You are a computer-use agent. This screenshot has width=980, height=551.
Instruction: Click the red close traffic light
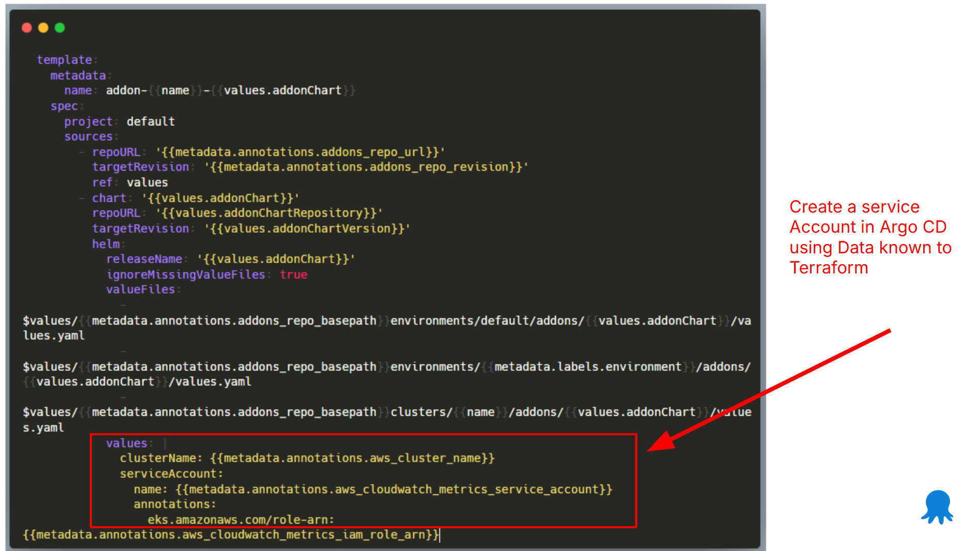[26, 27]
